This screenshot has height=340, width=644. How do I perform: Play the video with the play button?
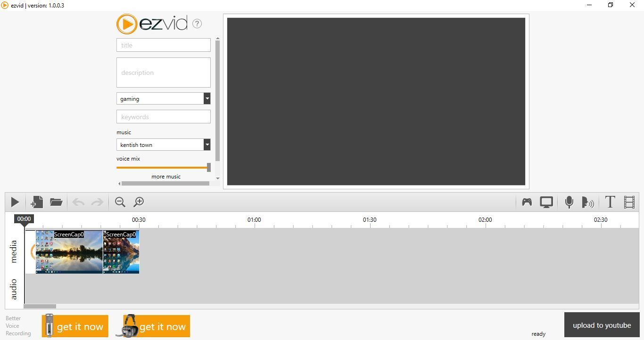[14, 202]
